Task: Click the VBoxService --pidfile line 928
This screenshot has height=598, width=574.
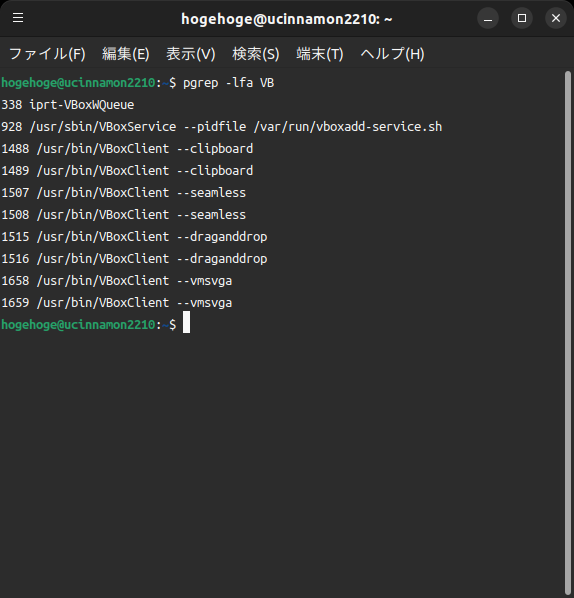Action: [x=222, y=127]
